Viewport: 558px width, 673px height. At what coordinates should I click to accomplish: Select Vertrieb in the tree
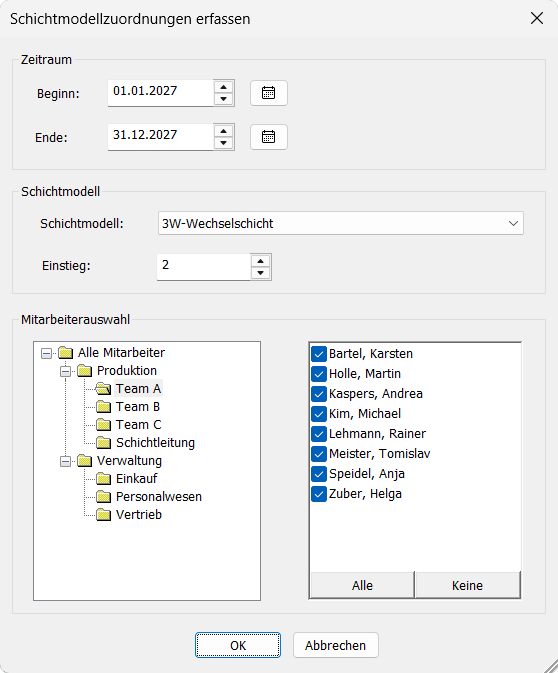[139, 515]
